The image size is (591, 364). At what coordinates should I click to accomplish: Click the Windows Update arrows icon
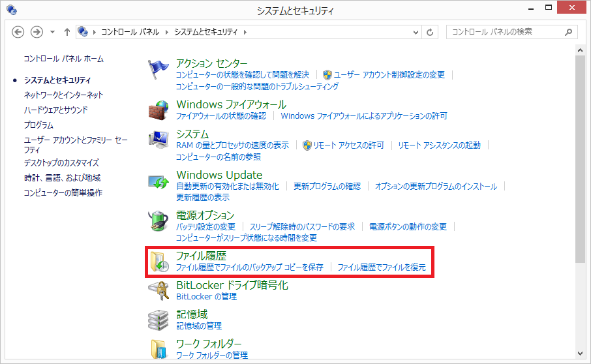159,182
